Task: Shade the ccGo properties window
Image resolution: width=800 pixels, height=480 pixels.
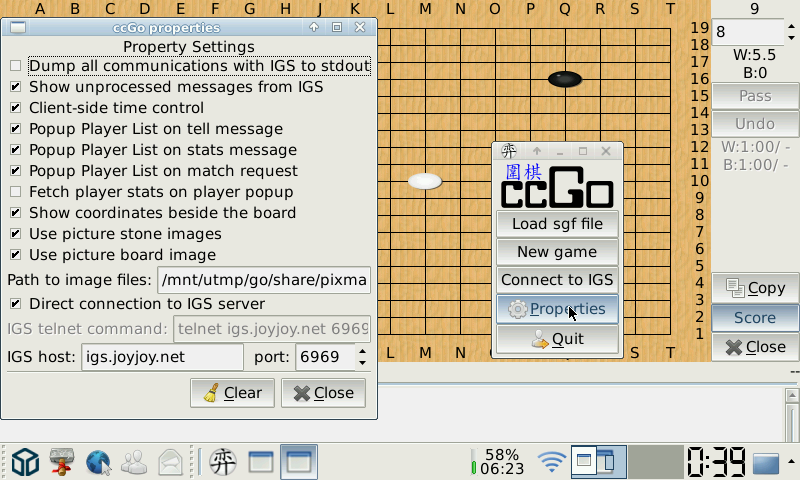Action: coord(314,28)
